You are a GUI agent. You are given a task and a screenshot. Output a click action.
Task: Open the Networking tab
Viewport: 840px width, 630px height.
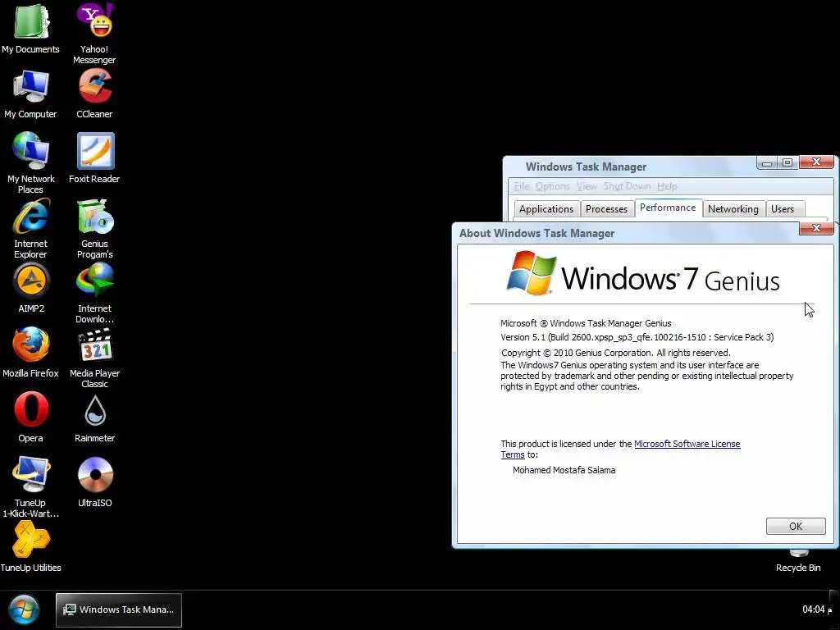733,209
